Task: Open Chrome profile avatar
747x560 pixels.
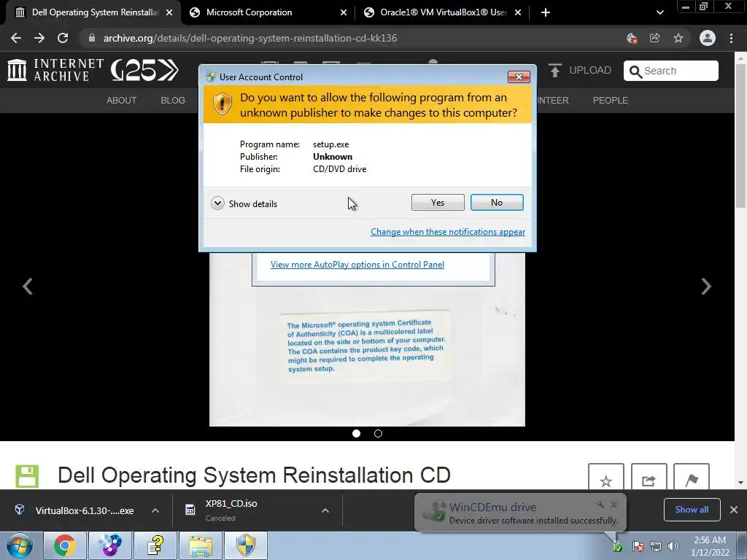Action: [x=707, y=38]
